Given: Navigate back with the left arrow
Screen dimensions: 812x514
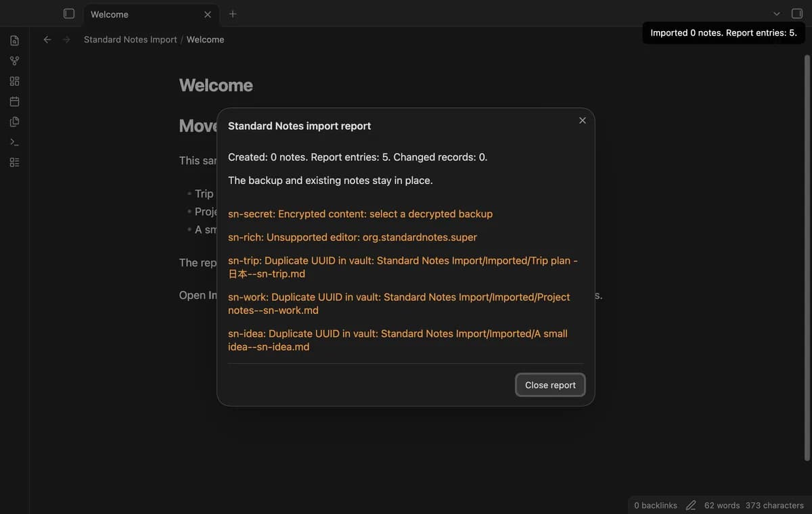Looking at the screenshot, I should [47, 39].
